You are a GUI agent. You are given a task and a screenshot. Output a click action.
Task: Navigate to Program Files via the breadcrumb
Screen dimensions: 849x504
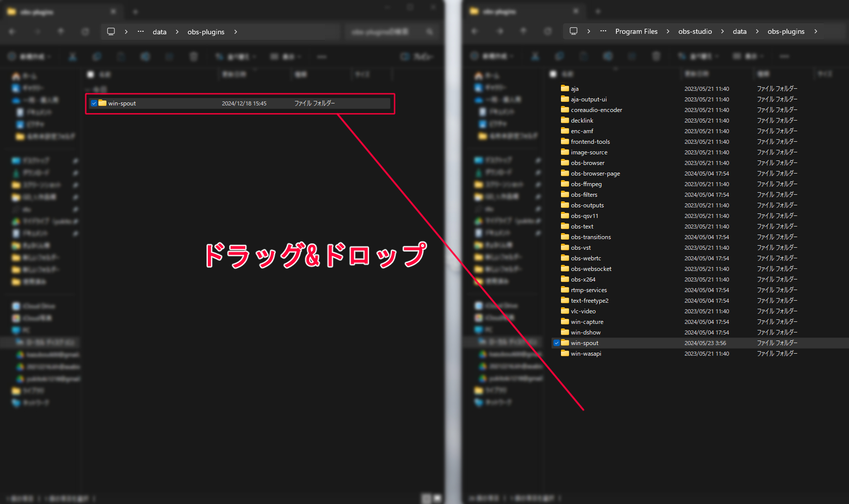click(636, 31)
